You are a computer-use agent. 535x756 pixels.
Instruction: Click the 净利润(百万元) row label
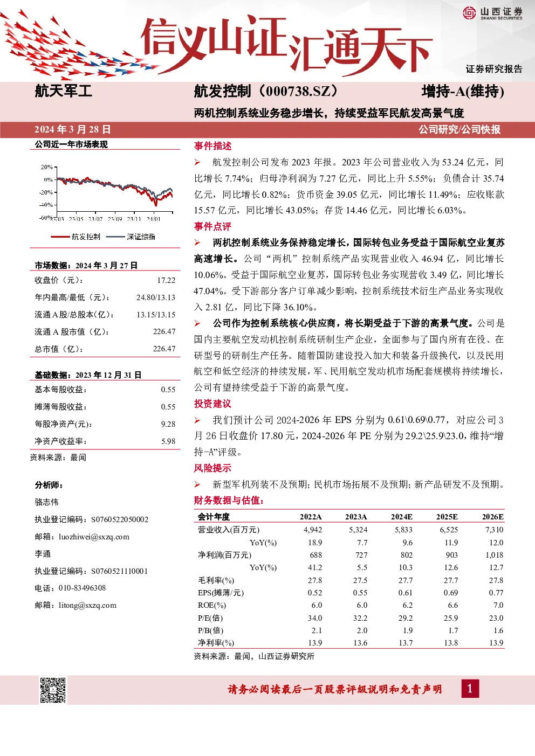tap(224, 555)
